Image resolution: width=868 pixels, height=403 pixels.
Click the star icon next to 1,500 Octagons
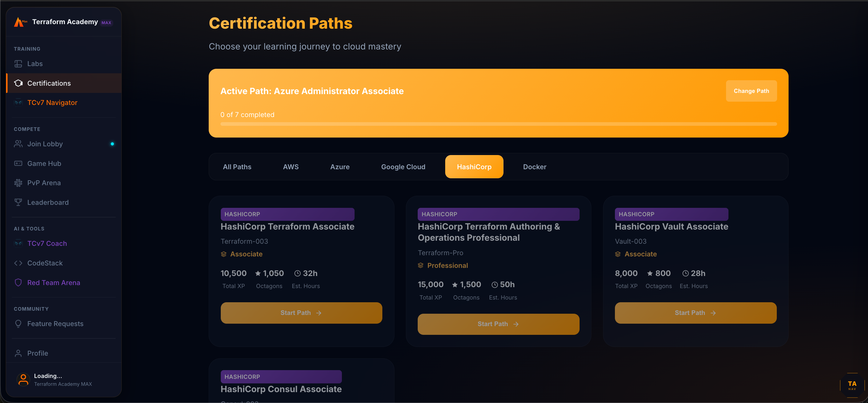click(x=455, y=285)
